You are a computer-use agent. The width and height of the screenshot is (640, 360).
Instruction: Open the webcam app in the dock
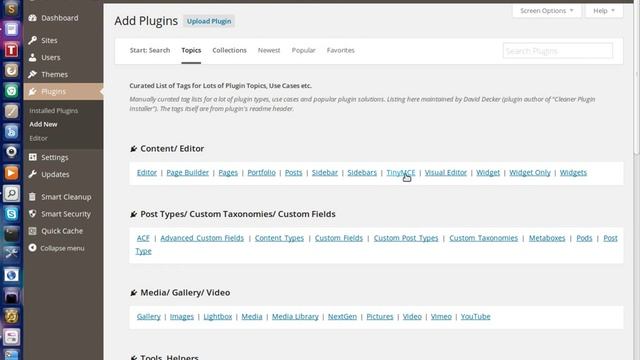(11, 152)
